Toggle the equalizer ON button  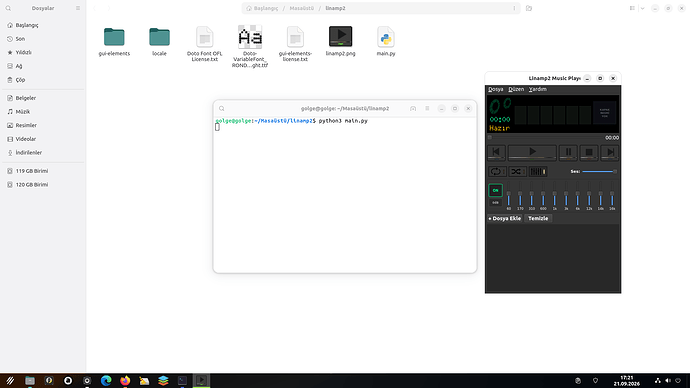click(495, 190)
